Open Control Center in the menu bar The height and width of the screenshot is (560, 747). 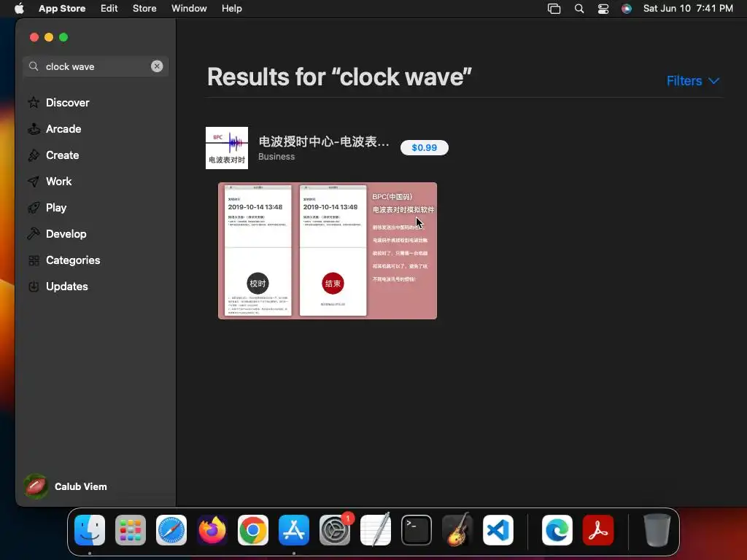pos(603,9)
